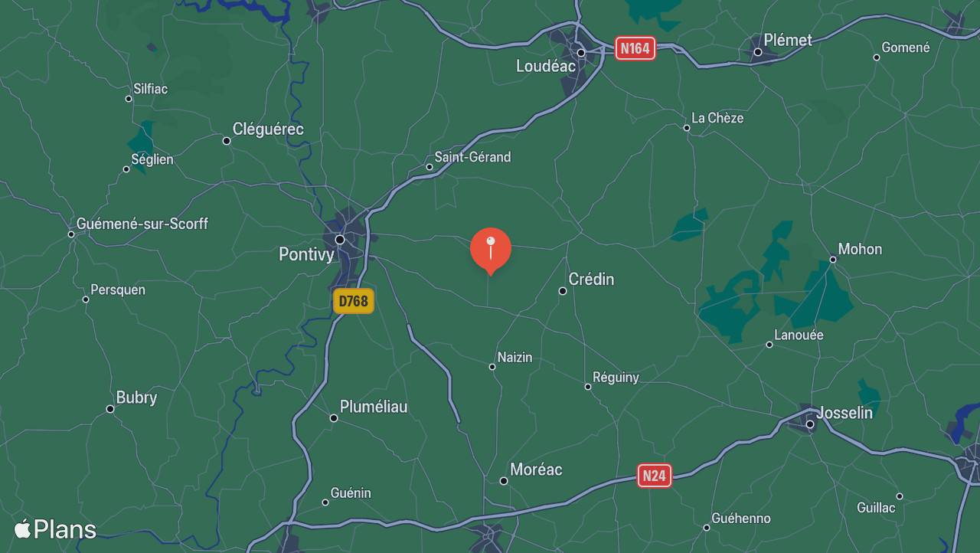Select the Guémené-sur-Scorff label
The width and height of the screenshot is (980, 553).
pos(142,224)
